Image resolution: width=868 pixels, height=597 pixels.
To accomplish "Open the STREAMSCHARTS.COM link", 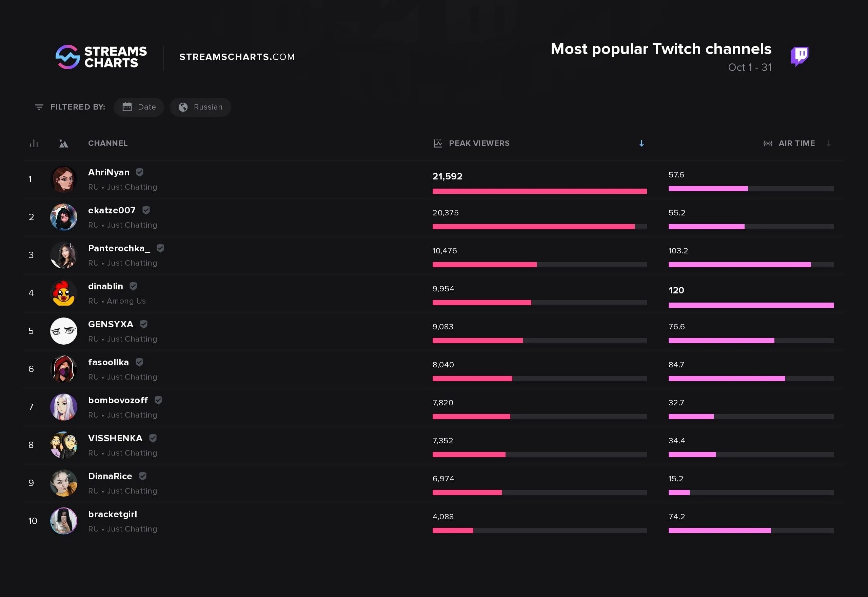I will tap(237, 57).
